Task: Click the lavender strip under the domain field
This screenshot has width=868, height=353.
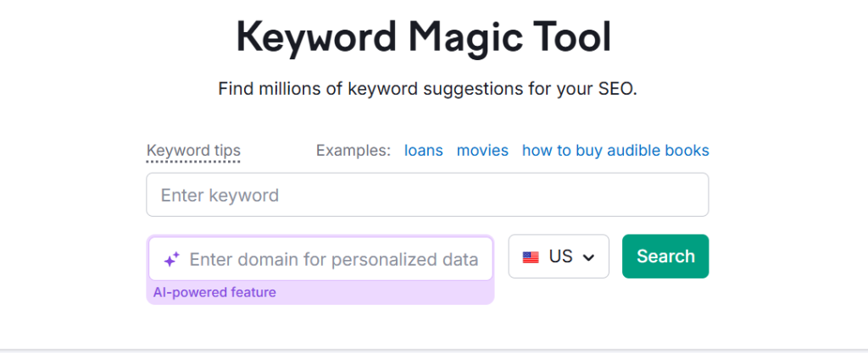Action: (381, 294)
